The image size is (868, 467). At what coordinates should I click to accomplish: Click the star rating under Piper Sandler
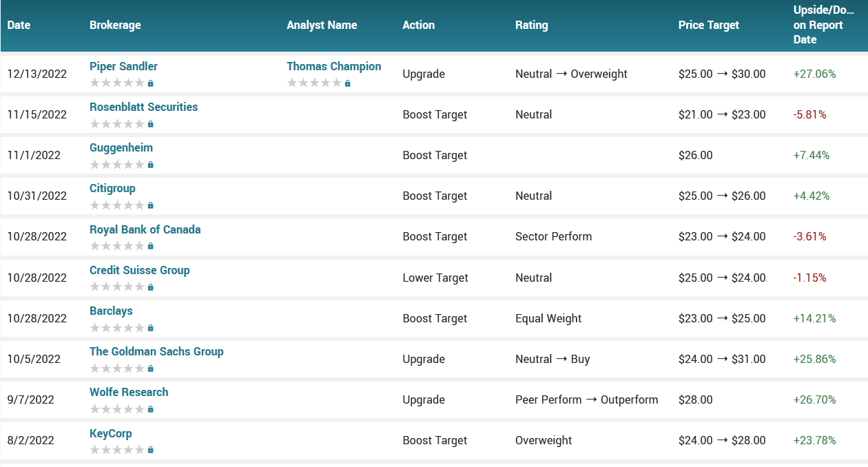point(117,83)
